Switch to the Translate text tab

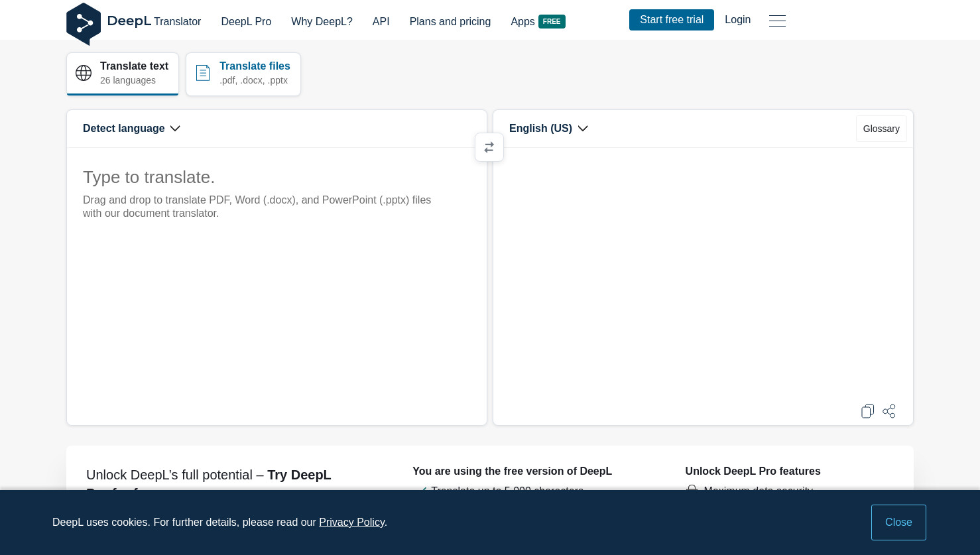[123, 74]
